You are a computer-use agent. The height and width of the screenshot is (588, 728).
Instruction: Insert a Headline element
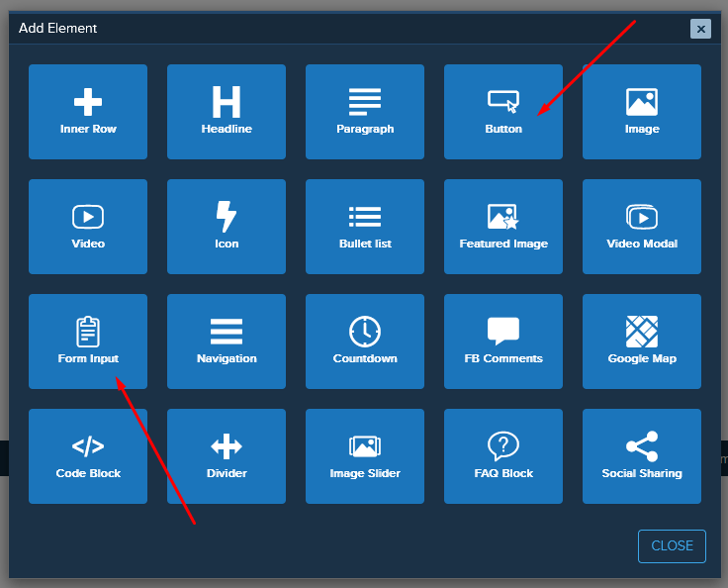[227, 112]
